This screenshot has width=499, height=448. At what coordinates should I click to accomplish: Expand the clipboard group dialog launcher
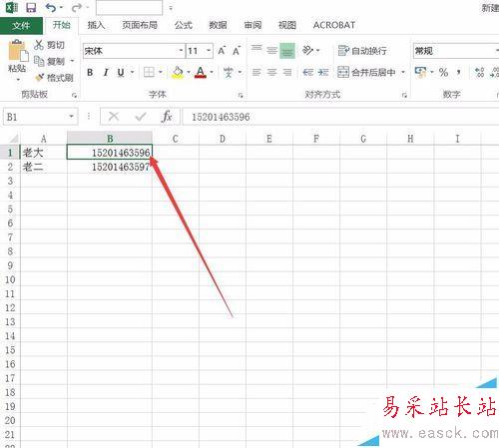74,96
